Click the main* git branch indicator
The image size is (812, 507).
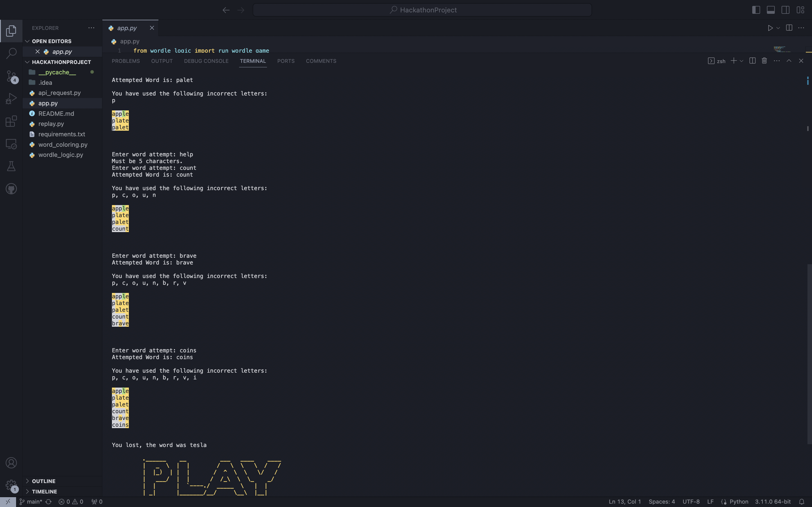tap(34, 502)
